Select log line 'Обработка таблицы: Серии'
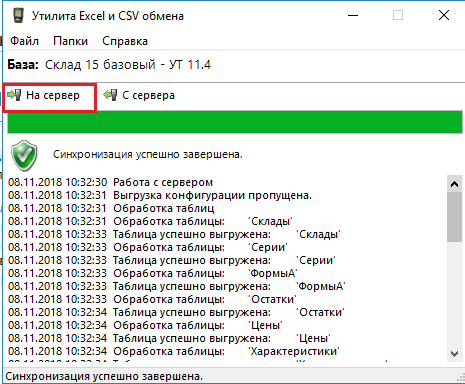Screen dimensions: 465x384 click(148, 247)
